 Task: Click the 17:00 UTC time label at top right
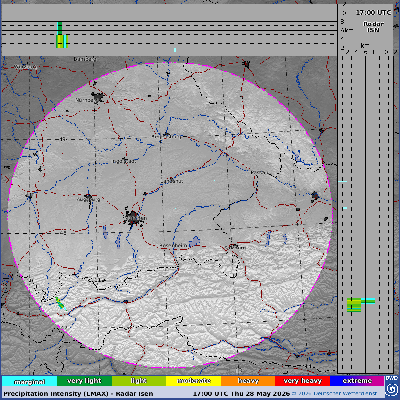[373, 13]
